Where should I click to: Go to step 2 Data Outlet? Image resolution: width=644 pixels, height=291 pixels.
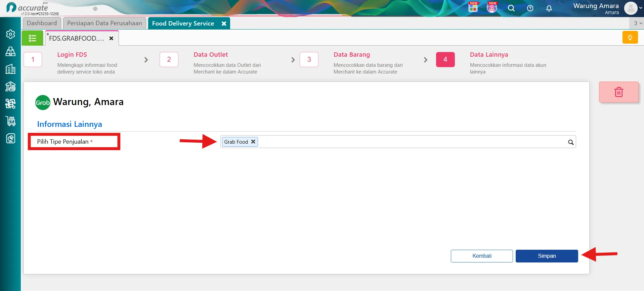[169, 59]
